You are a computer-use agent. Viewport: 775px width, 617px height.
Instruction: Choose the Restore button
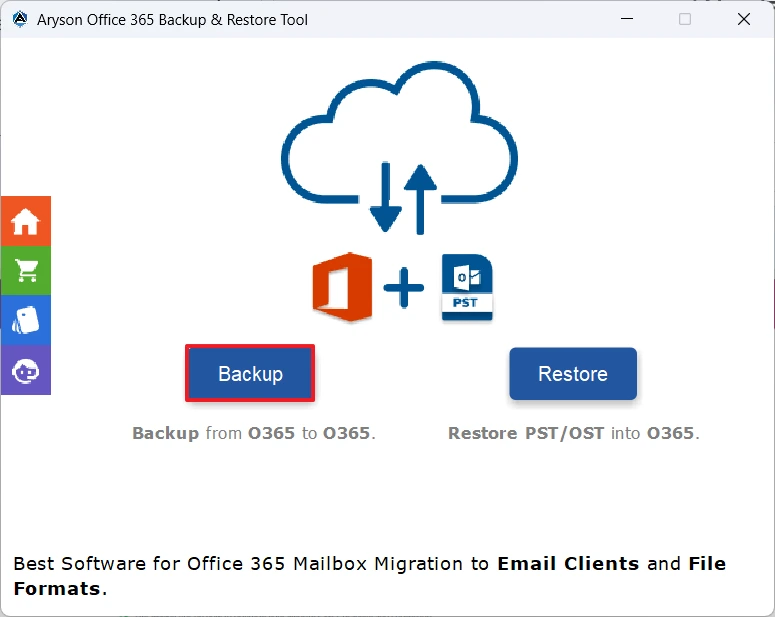pos(573,374)
